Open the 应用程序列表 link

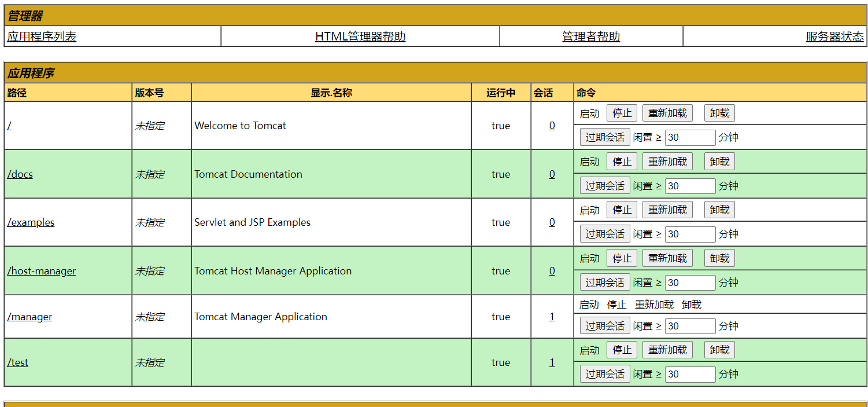point(42,36)
